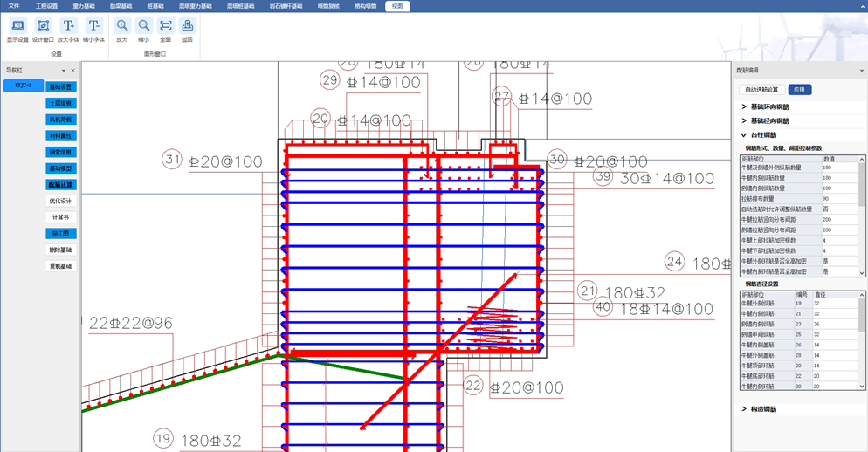Select 优化设计 in the navigation list

point(61,202)
